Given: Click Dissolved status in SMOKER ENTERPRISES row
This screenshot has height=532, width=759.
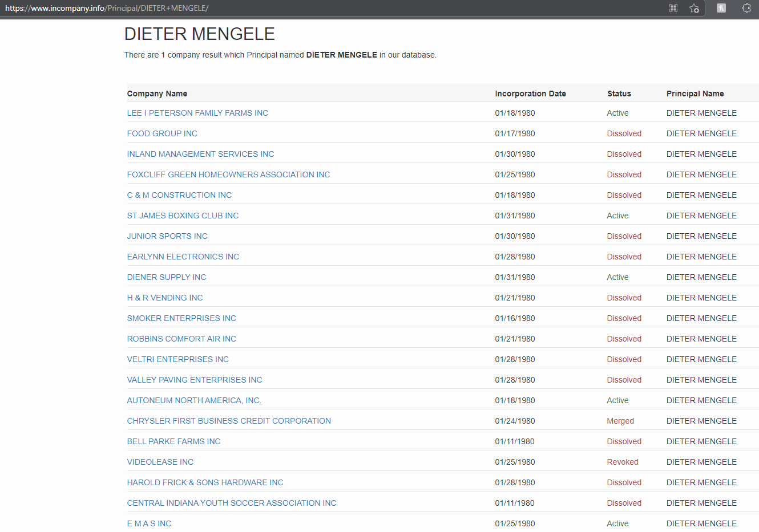Looking at the screenshot, I should coord(624,318).
